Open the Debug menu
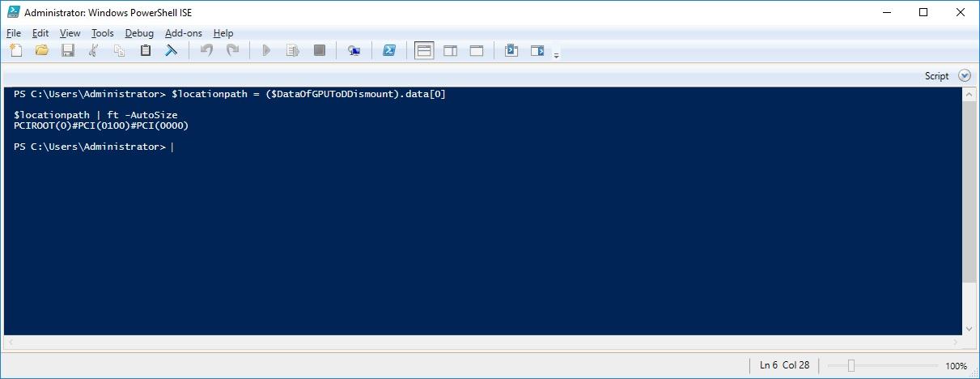The height and width of the screenshot is (379, 980). coord(139,33)
